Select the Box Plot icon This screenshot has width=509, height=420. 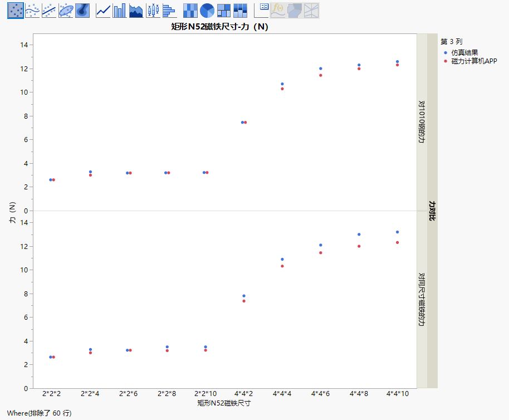pyautogui.click(x=153, y=10)
